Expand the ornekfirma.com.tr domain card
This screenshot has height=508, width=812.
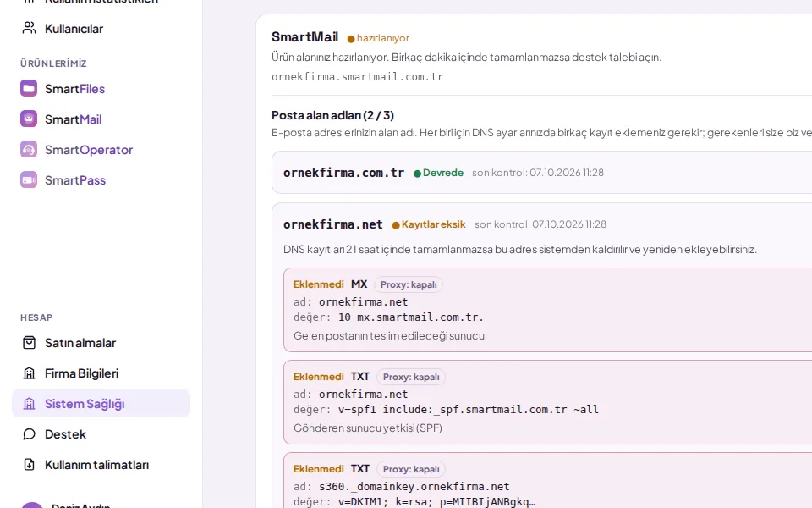(541, 173)
